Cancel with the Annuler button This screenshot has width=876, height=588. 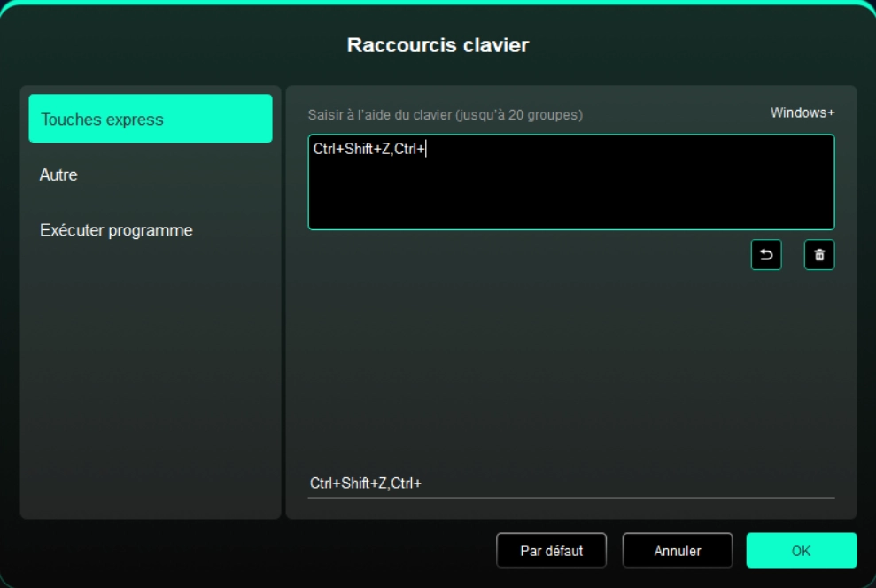pos(678,550)
